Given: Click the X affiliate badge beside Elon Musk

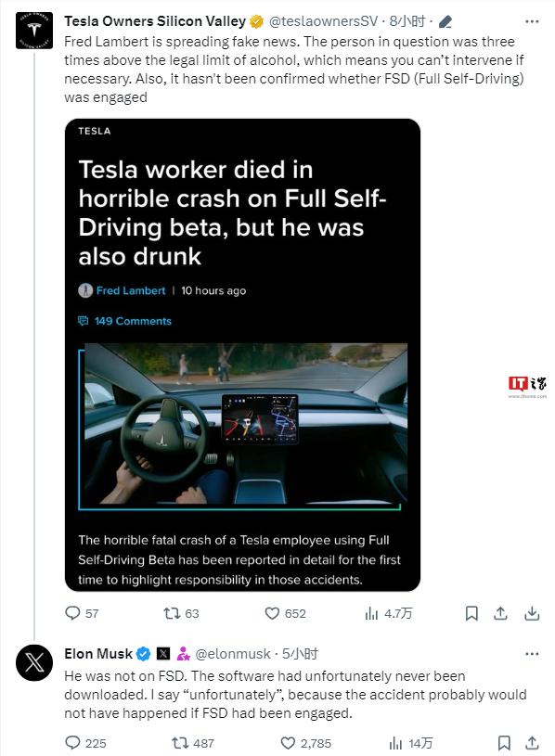Looking at the screenshot, I should [164, 654].
